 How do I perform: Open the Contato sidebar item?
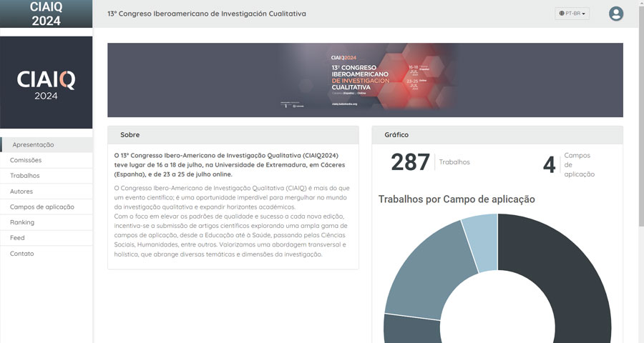click(x=47, y=254)
